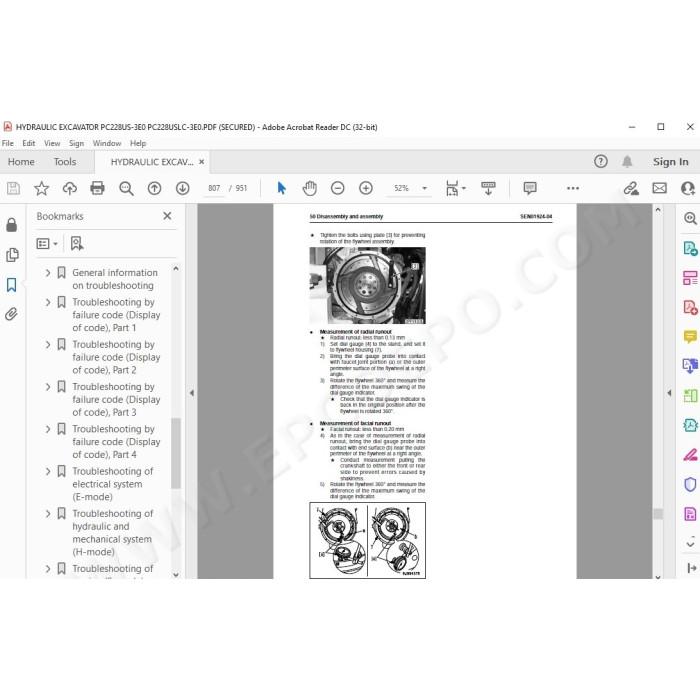Expand electrical system E-mode bookmark
Viewport: 700px width, 700px height.
tap(48, 471)
